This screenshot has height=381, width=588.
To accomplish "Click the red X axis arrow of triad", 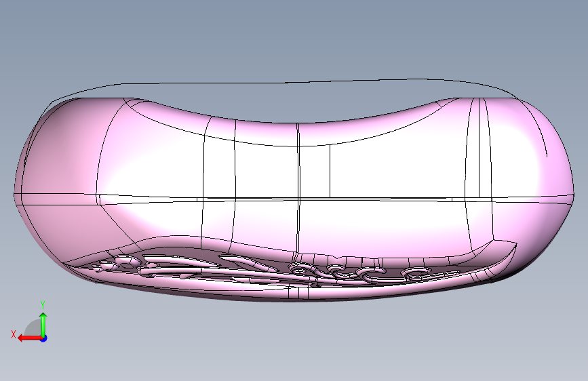I will coord(31,338).
